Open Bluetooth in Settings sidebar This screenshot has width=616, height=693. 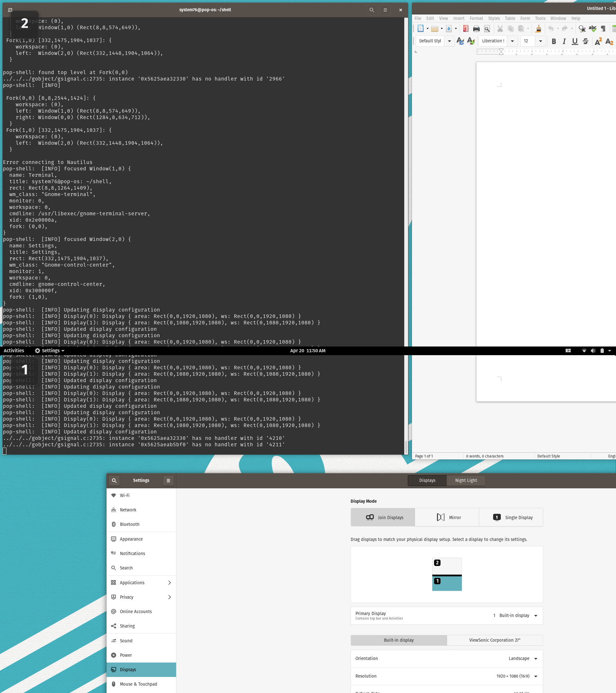click(x=141, y=524)
